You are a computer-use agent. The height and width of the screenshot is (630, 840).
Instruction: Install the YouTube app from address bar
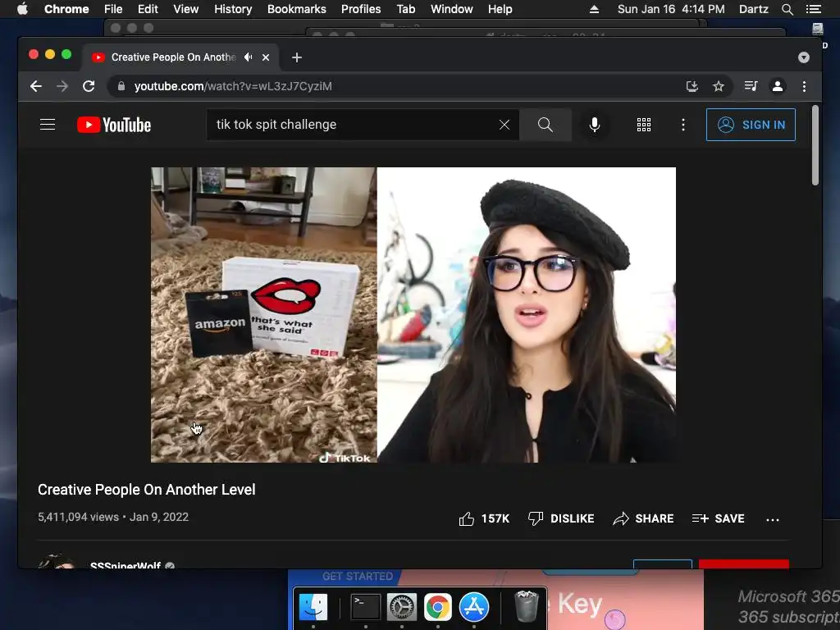click(692, 86)
